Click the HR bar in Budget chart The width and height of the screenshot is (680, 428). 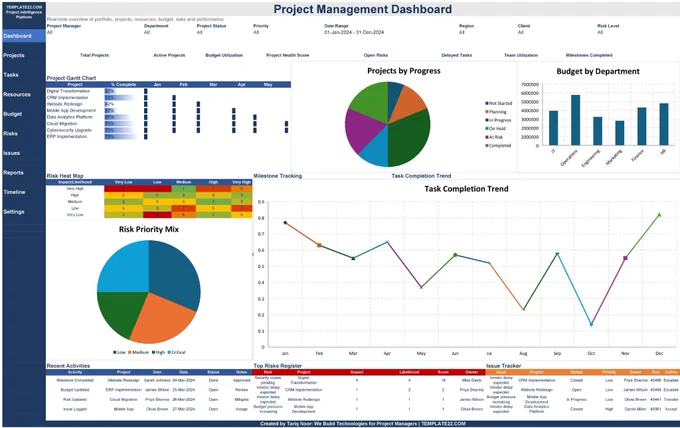[x=664, y=124]
